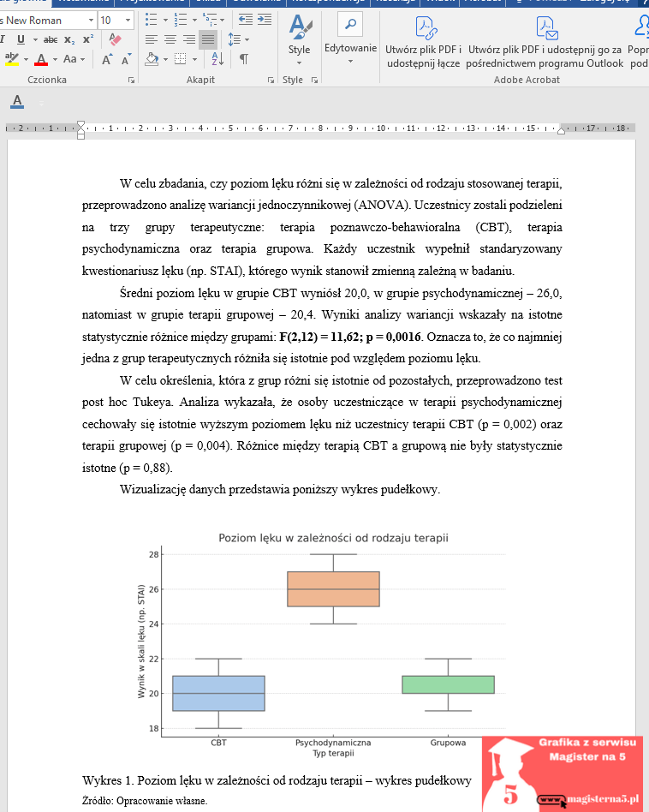Switch to the Acrobat ribbon tab
Viewport: 649px width, 812px height.
(x=482, y=2)
